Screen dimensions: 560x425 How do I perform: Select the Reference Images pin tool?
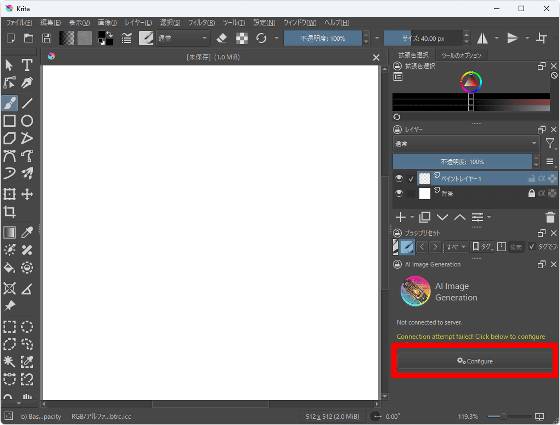click(9, 306)
